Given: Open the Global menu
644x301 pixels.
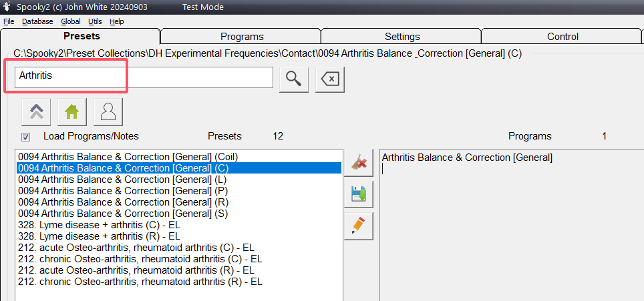Looking at the screenshot, I should pyautogui.click(x=71, y=21).
